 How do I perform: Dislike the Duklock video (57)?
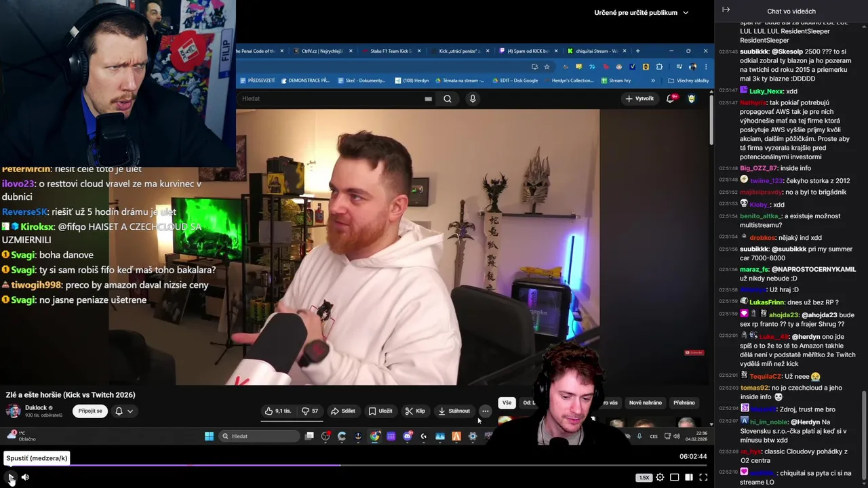tap(310, 411)
